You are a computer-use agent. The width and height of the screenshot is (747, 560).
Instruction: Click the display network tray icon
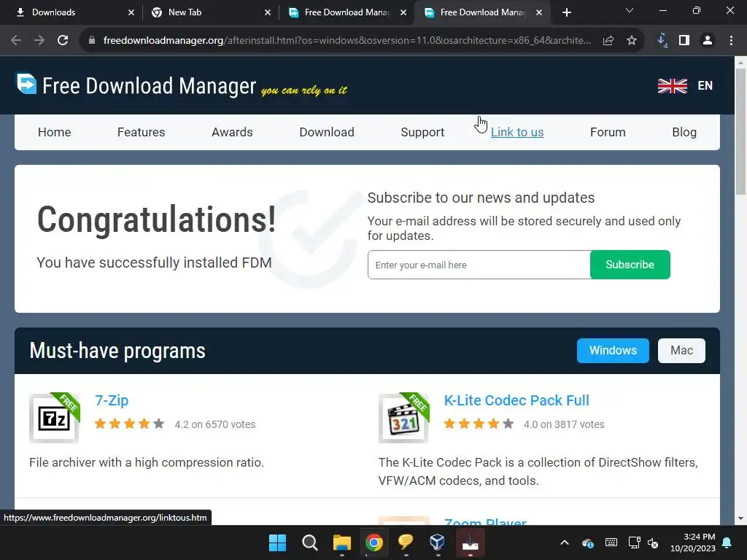pos(634,542)
